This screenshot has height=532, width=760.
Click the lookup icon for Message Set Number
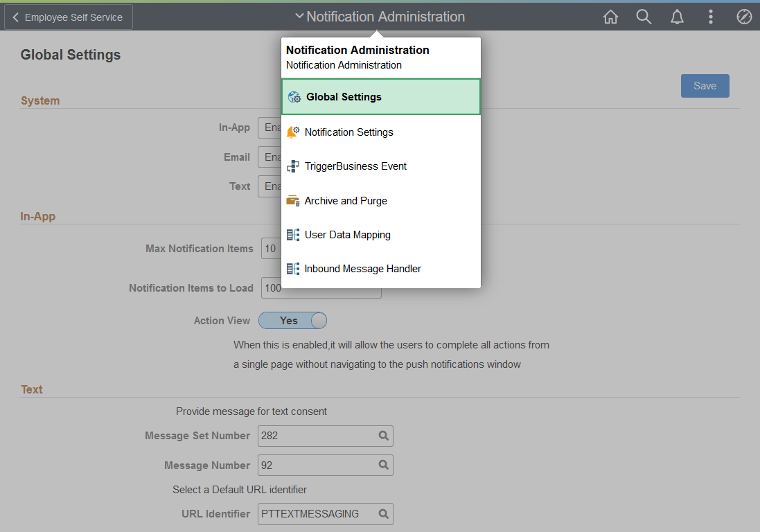(x=383, y=436)
